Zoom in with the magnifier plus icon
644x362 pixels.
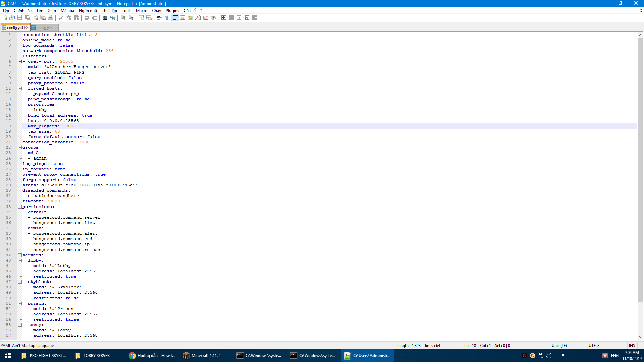point(123,18)
